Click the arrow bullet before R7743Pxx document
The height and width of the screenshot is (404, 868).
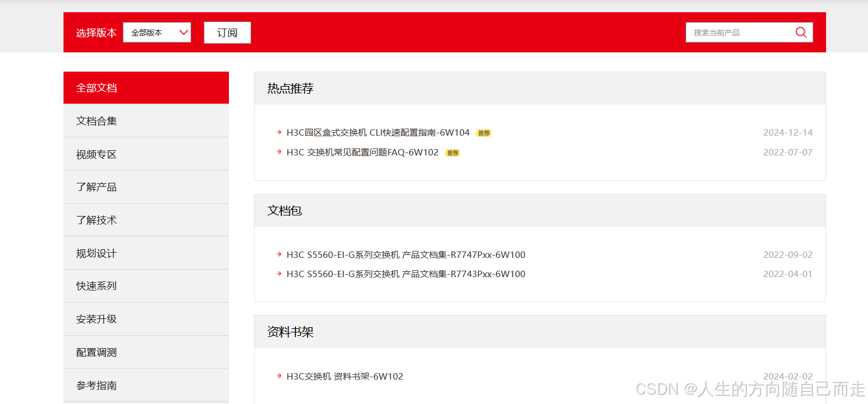tap(279, 274)
